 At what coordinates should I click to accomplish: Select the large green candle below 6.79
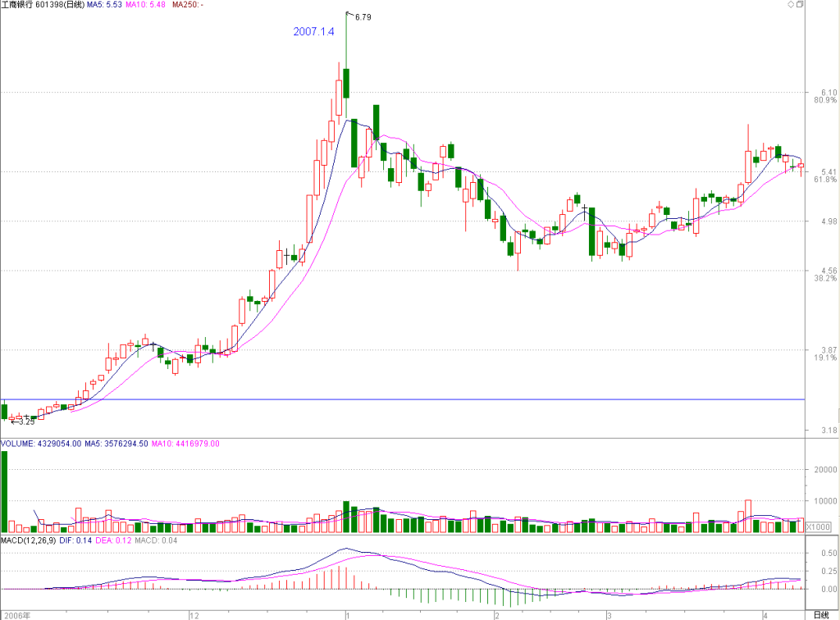(x=346, y=83)
